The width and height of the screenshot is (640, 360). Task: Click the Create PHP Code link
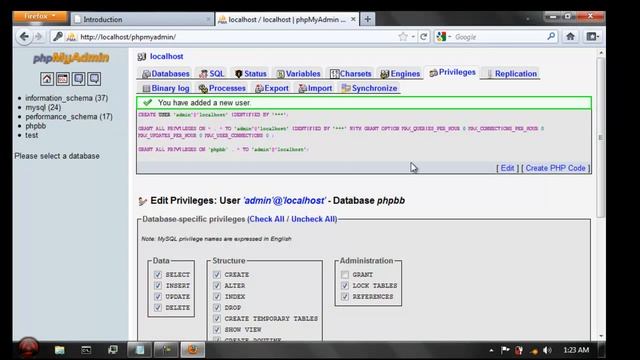pyautogui.click(x=555, y=168)
